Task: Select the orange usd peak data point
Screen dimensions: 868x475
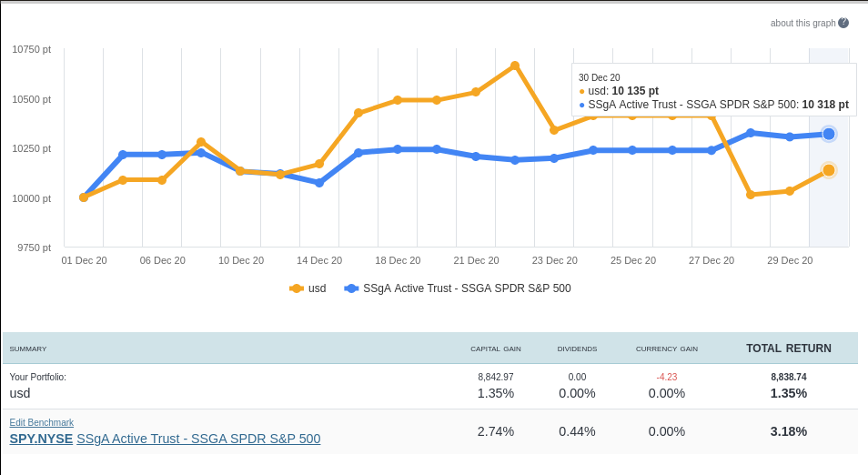Action: click(x=515, y=66)
